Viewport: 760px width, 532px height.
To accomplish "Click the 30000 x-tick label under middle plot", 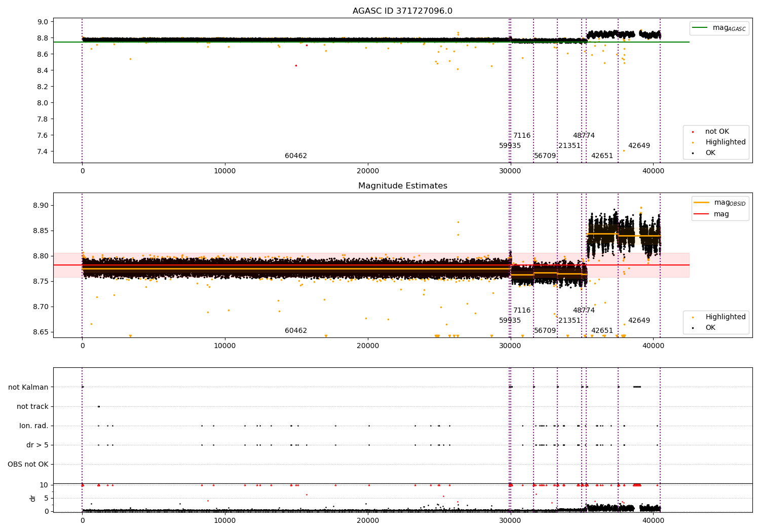I will click(510, 346).
